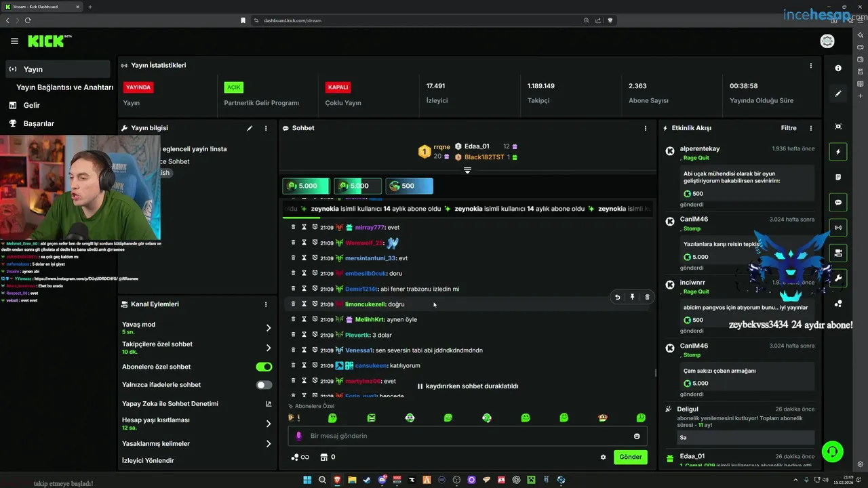Ban cansukeen using the shield icon

[x=315, y=365]
